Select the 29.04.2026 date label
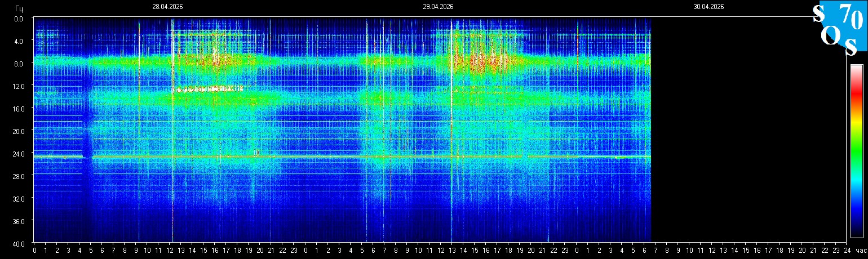Image resolution: width=868 pixels, height=259 pixels. tap(438, 7)
